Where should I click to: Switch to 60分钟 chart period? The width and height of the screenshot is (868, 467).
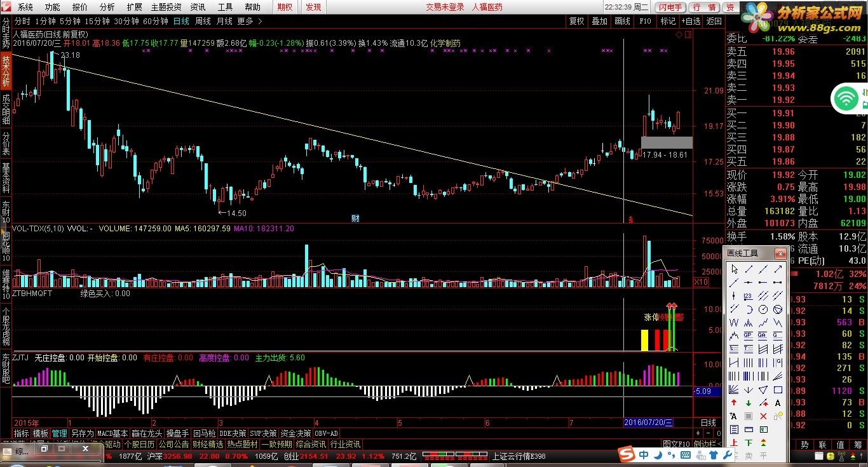tap(155, 21)
